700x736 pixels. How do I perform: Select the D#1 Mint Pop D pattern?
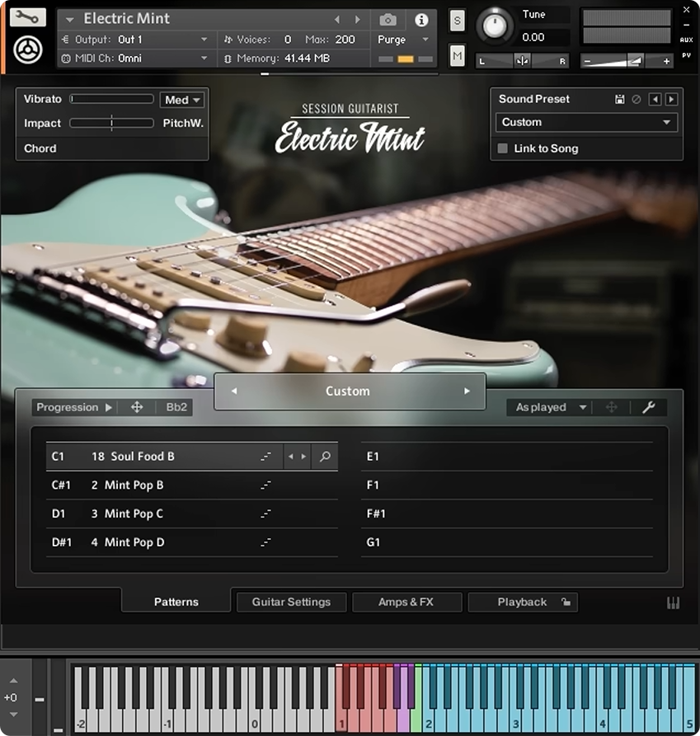coord(191,542)
